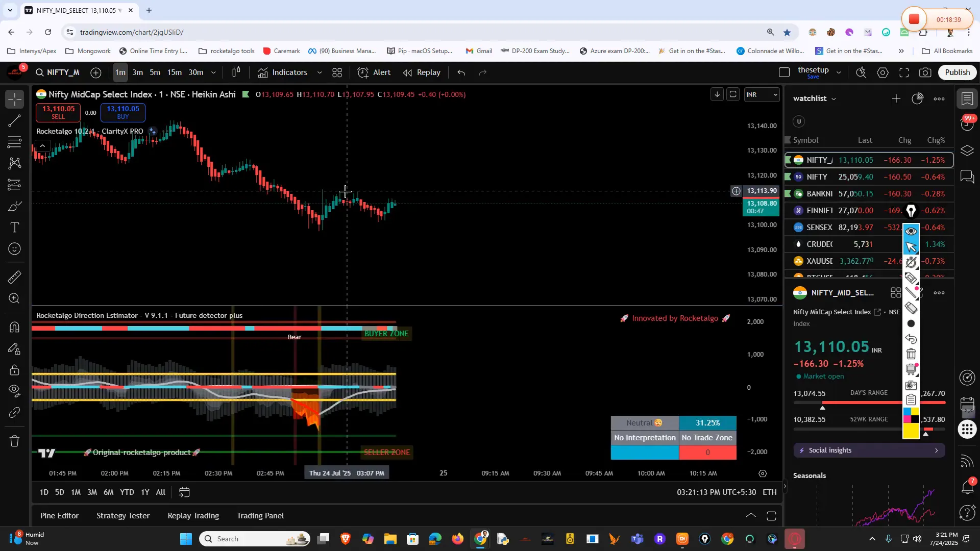Screen dimensions: 980x551
Task: Open the emoji icons tool
Action: click(15, 249)
